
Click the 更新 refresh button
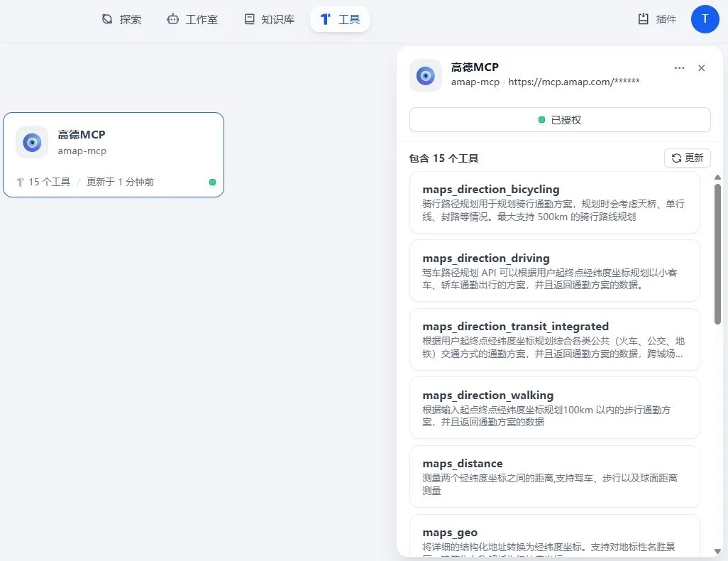click(x=687, y=158)
